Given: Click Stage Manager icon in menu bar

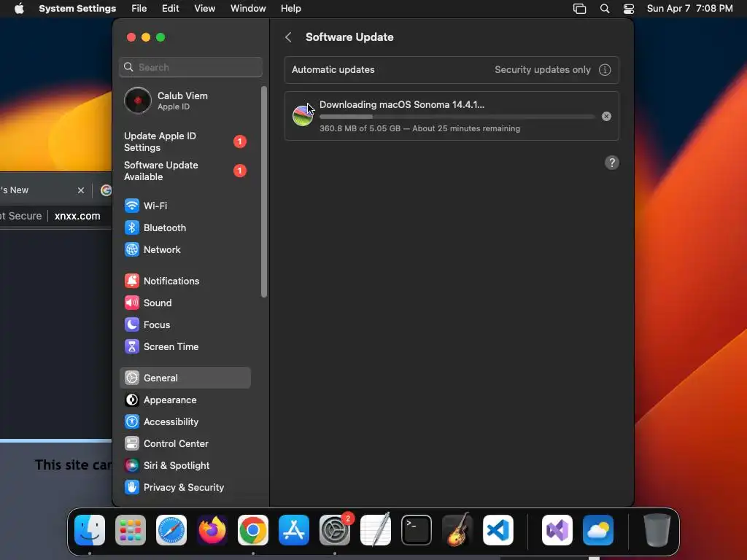Looking at the screenshot, I should [x=580, y=9].
